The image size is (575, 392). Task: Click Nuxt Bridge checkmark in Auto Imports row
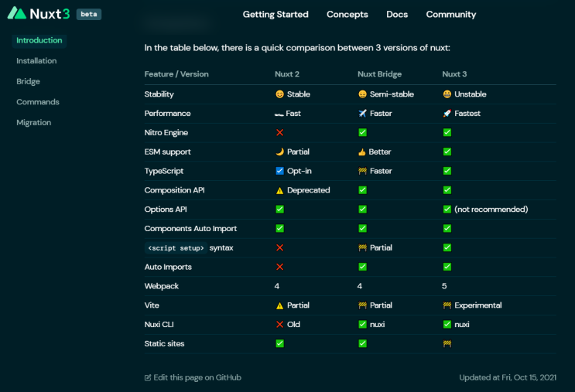(362, 266)
